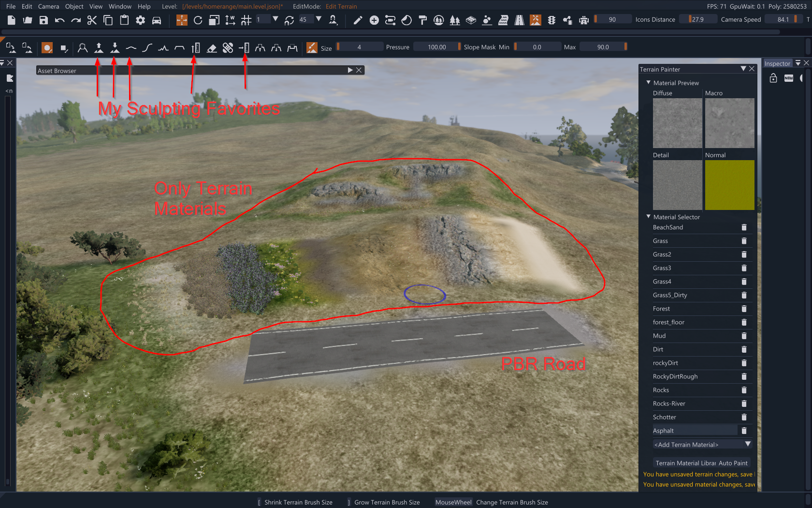
Task: Delete the BeachSand material with its trash icon
Action: [x=744, y=227]
